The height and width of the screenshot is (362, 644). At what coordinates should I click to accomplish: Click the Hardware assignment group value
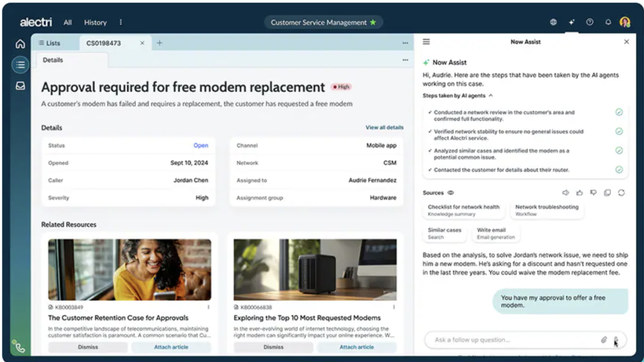point(383,198)
